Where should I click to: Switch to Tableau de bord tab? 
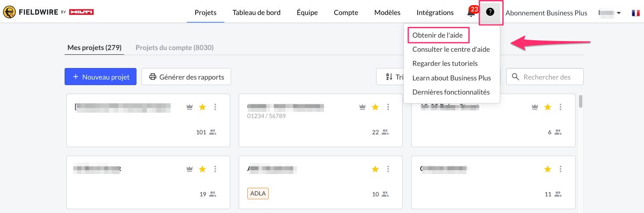[256, 12]
